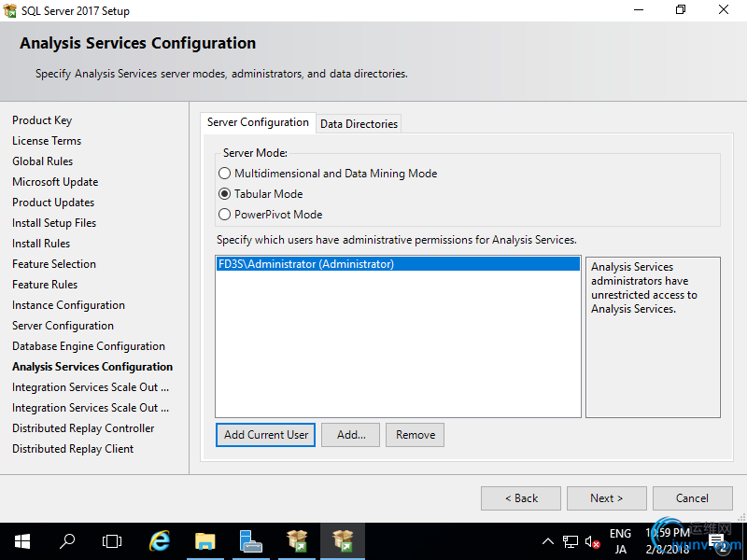Click Analysis Services Configuration sidebar step

tap(92, 367)
